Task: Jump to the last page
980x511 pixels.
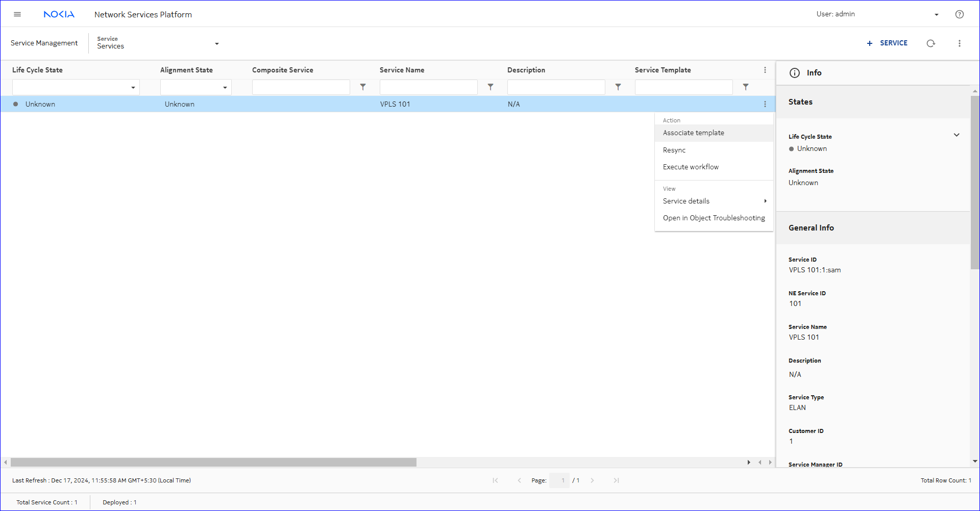Action: 616,480
